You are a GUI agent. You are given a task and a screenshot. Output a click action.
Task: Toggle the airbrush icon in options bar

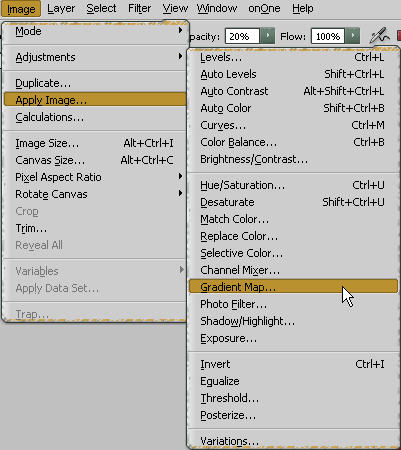click(380, 35)
